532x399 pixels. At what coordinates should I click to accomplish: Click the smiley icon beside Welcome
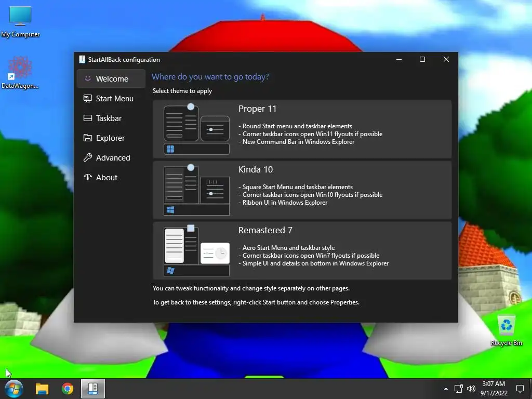point(87,78)
